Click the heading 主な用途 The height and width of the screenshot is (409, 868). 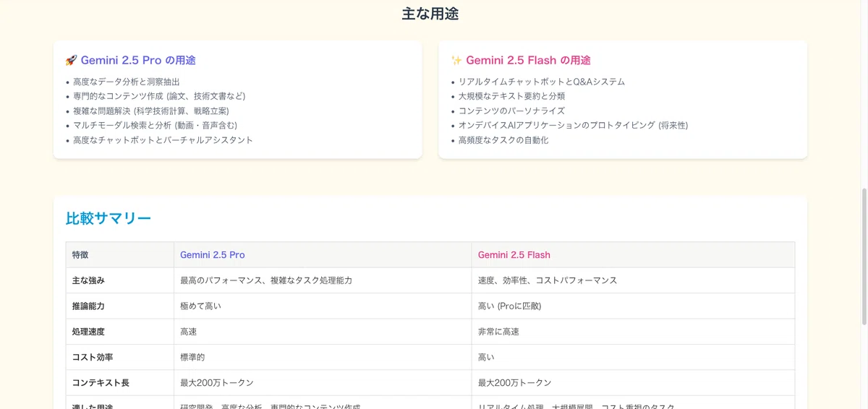point(430,14)
